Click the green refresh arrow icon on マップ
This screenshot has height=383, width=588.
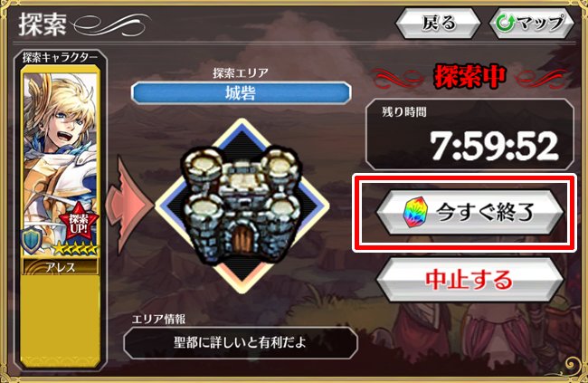505,24
